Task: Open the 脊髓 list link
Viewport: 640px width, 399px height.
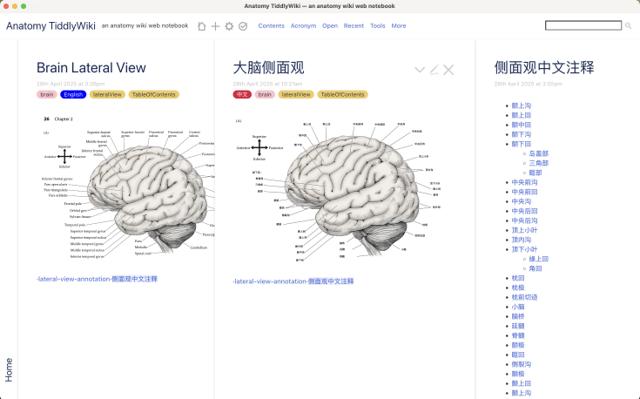Action: (x=518, y=336)
